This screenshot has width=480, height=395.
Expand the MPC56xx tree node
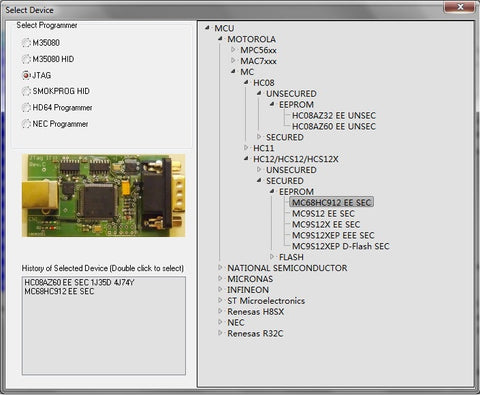233,50
